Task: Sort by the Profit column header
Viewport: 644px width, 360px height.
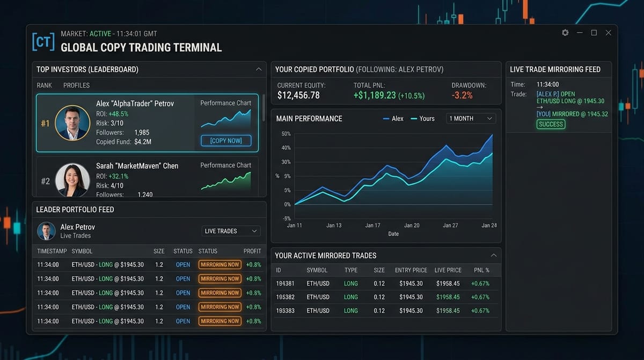Action: [x=252, y=251]
